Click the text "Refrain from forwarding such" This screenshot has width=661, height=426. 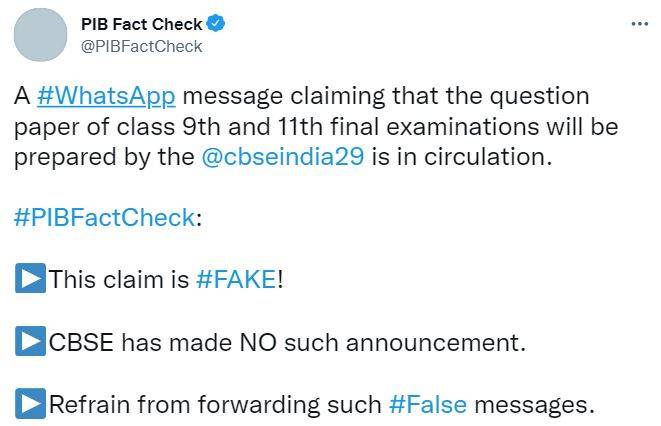pos(215,404)
